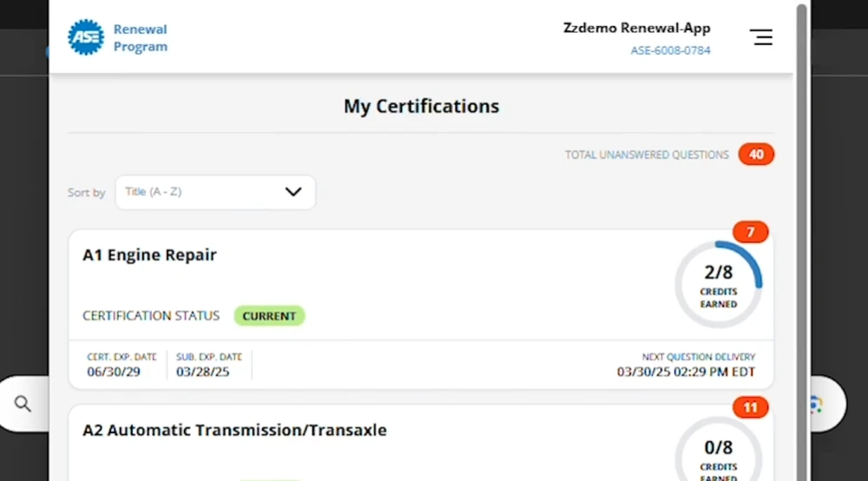This screenshot has width=868, height=481.
Task: Open the Sort by Title (A - Z) dropdown
Action: [215, 192]
